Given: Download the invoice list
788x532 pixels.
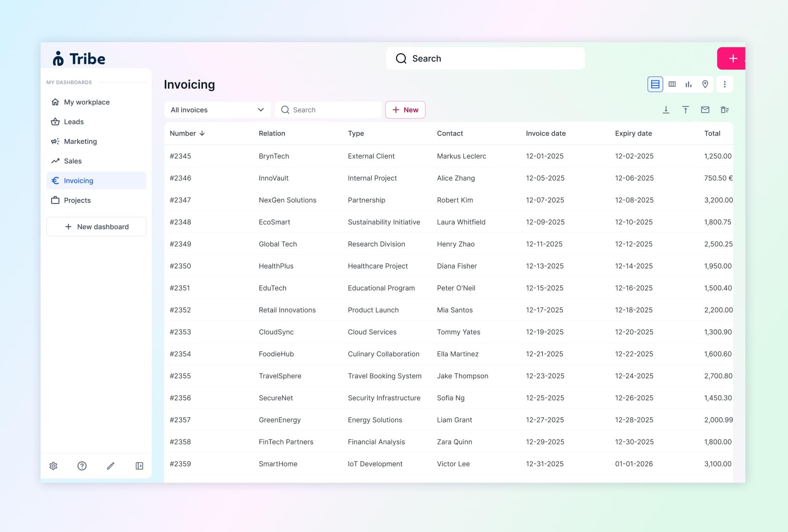Looking at the screenshot, I should pos(666,110).
